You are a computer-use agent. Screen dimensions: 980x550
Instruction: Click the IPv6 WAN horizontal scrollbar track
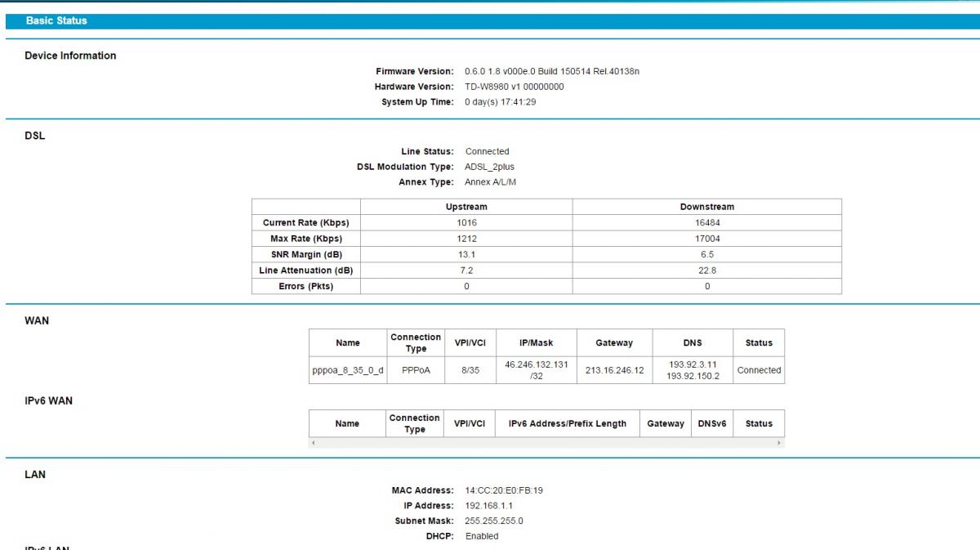(x=546, y=443)
